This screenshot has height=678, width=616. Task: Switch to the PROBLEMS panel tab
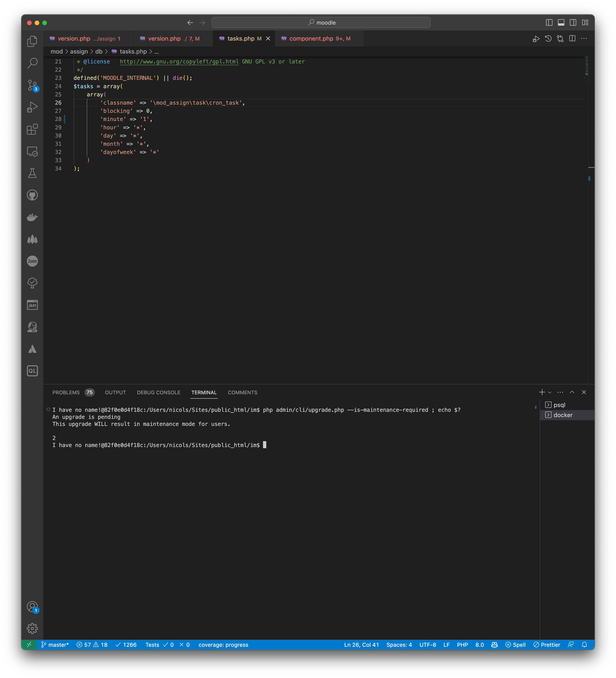[73, 393]
